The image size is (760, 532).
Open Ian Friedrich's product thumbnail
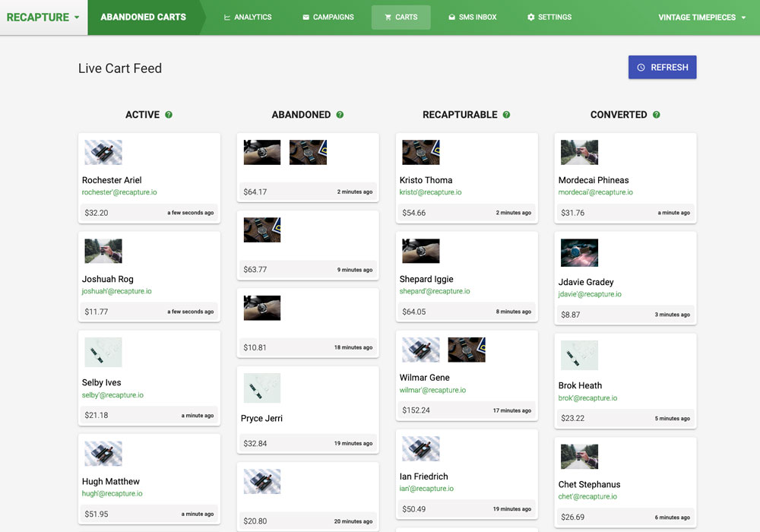(421, 448)
